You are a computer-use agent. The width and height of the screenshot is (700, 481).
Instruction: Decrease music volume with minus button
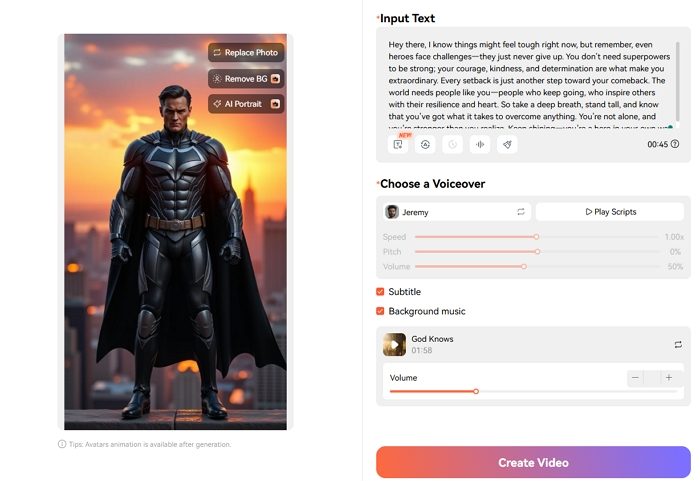(x=635, y=378)
